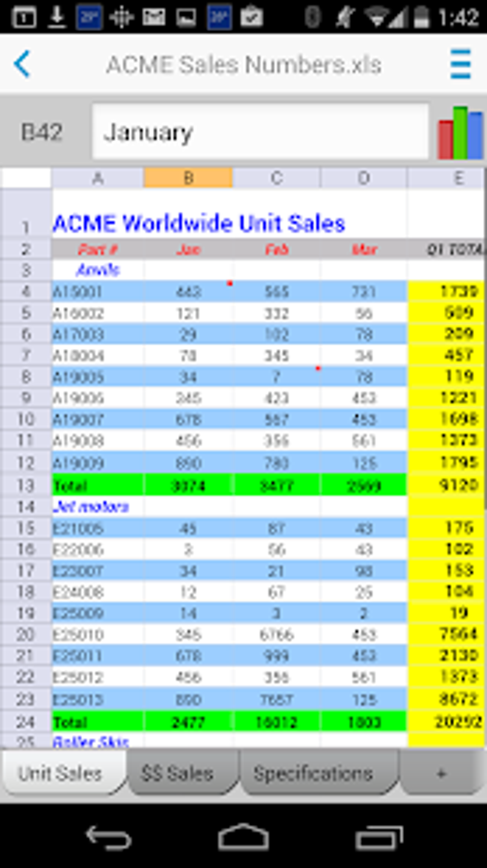Tap the Android recent apps button
Screen dimensions: 487x868
click(x=379, y=838)
